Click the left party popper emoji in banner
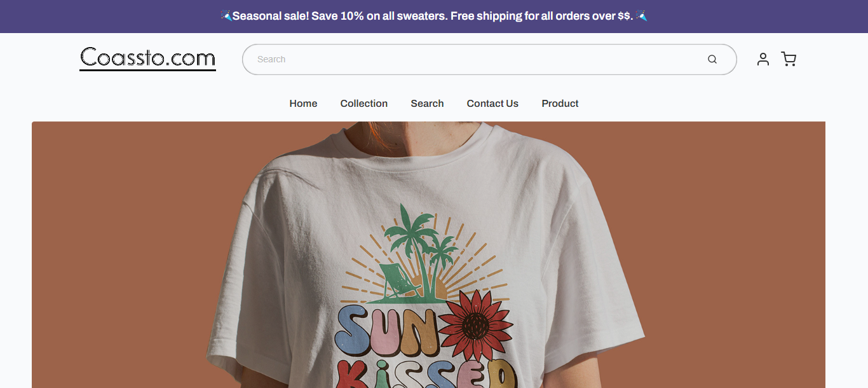868x388 pixels. 226,16
